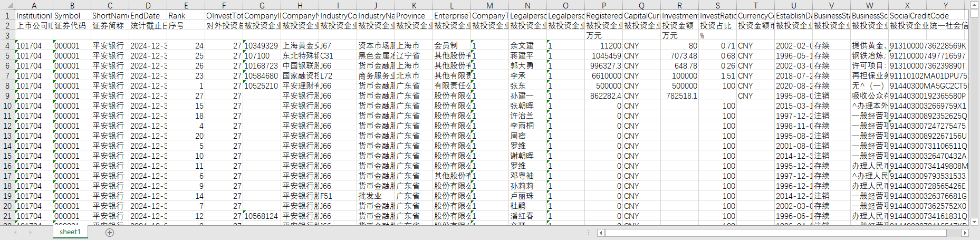Click invest ratio cell 1.51
This screenshot has height=240, width=980.
tap(717, 76)
